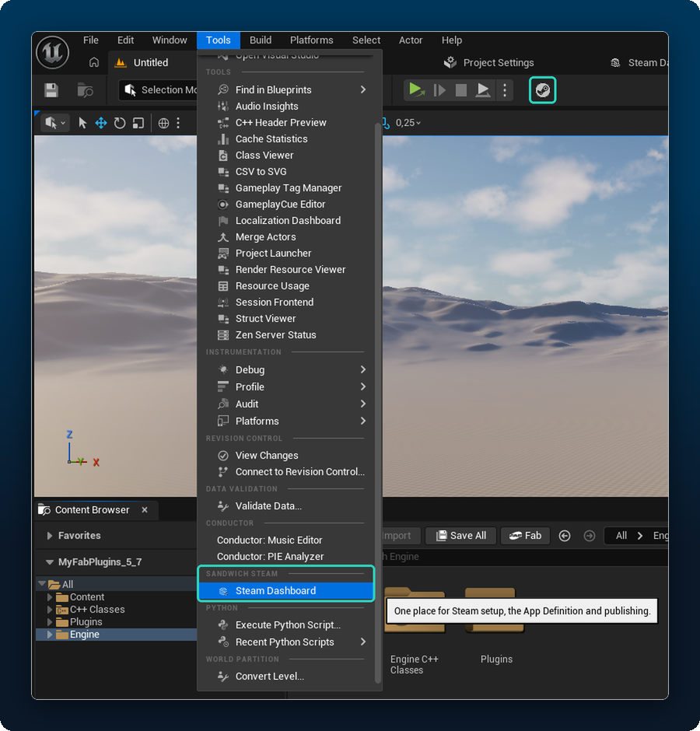Open Cache Statistics tool
Image resolution: width=700 pixels, height=731 pixels.
(x=289, y=139)
